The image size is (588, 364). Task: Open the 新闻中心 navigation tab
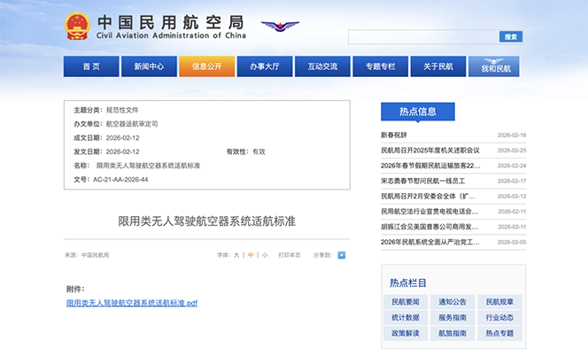click(149, 66)
